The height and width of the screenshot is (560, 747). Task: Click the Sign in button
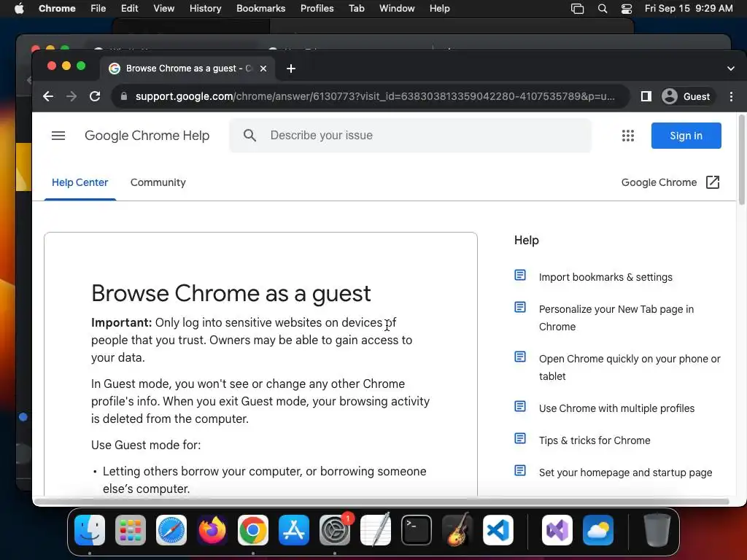tap(686, 136)
